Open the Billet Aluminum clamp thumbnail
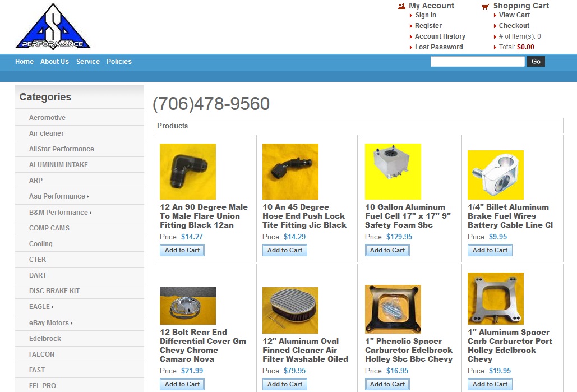 pos(496,175)
